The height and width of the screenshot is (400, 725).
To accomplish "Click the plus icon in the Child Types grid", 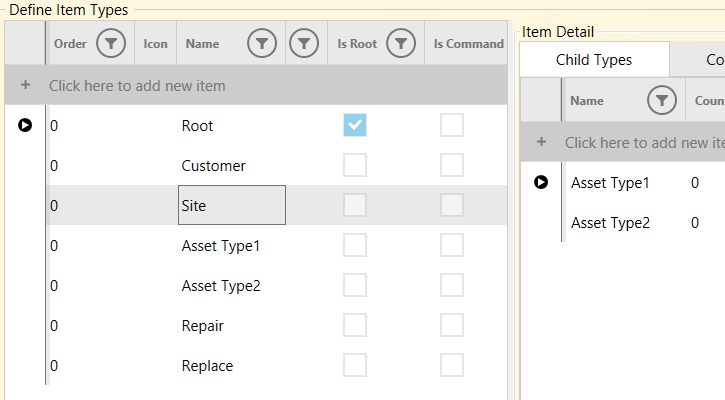I will coord(541,142).
